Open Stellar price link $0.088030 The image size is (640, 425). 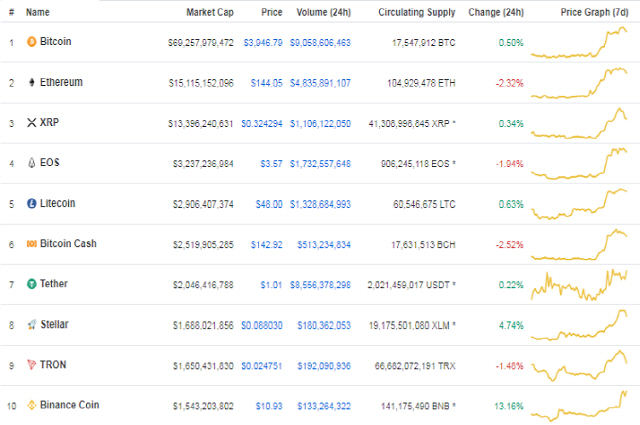tap(262, 325)
